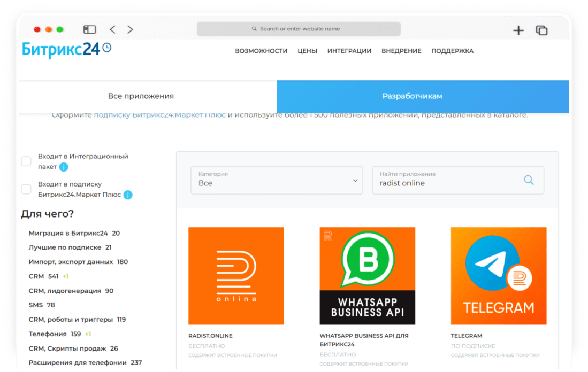This screenshot has width=588, height=372.
Task: Click the TELEGRAM app title
Action: tap(467, 336)
